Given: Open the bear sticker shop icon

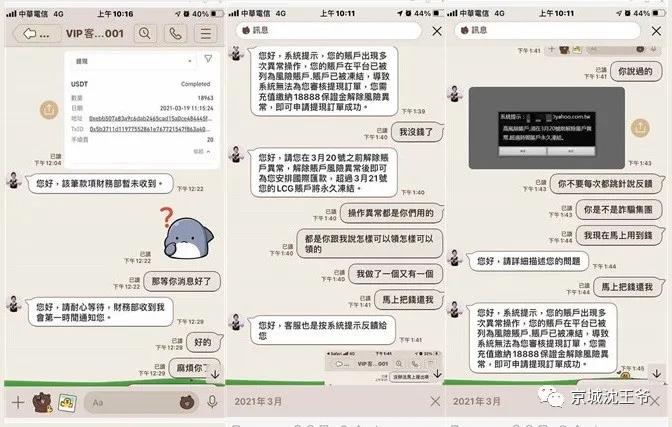Looking at the screenshot, I should pyautogui.click(x=42, y=402).
